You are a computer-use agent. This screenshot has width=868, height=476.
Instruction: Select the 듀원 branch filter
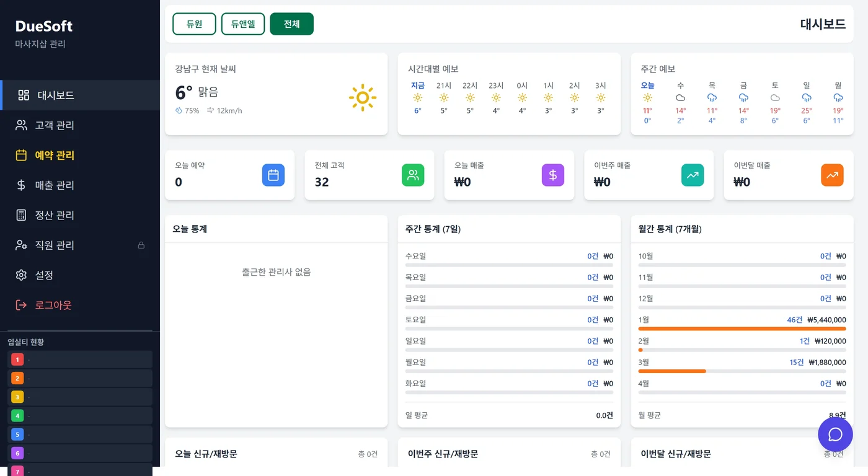click(194, 24)
